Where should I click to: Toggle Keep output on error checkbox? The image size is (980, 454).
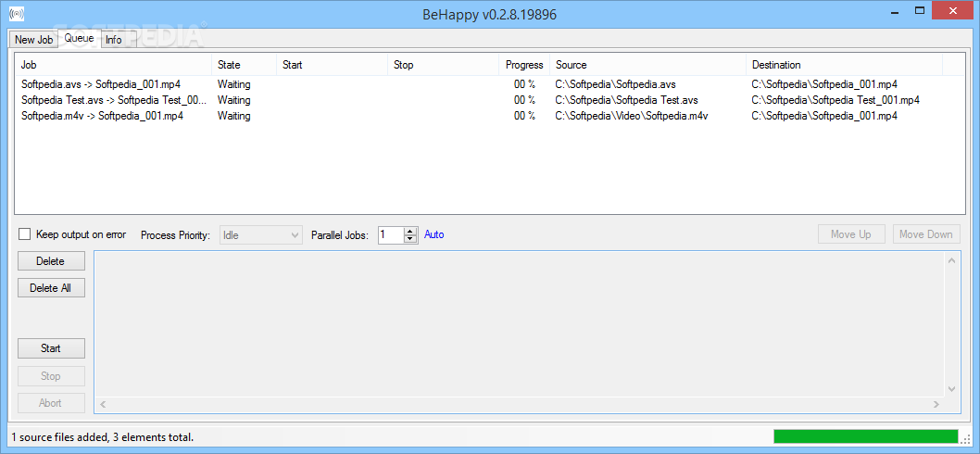click(24, 234)
